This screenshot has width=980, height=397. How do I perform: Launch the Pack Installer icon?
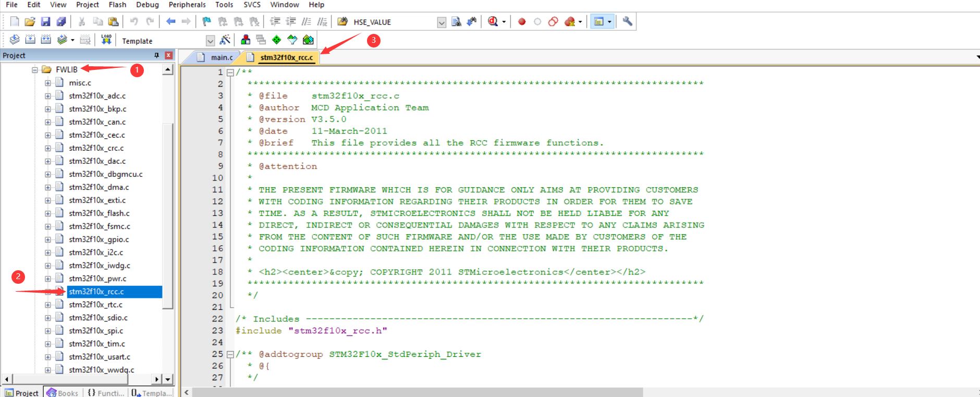(308, 40)
